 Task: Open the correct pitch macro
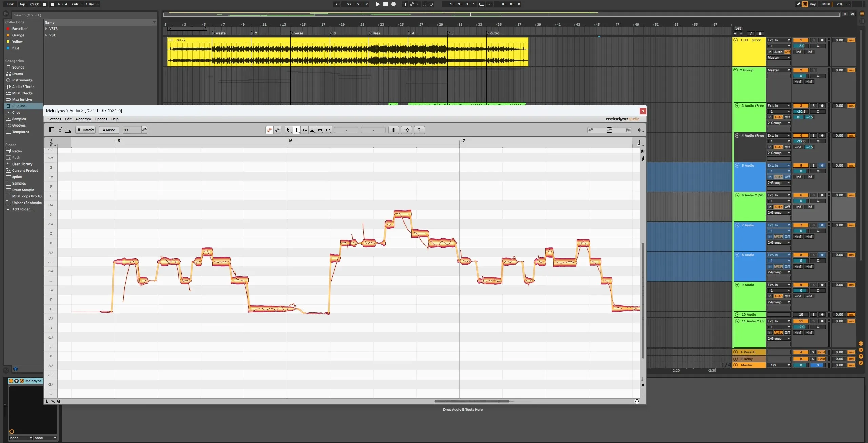(x=393, y=130)
